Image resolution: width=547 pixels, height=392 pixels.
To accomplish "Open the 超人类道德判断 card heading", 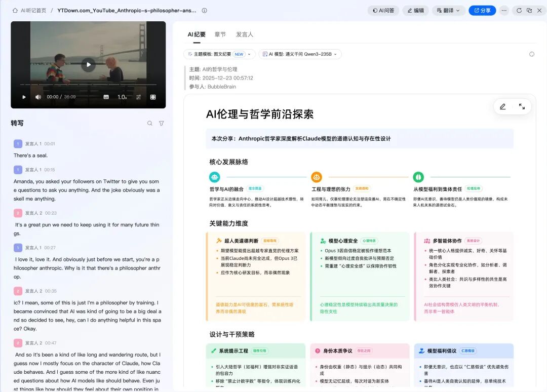I will tap(241, 241).
